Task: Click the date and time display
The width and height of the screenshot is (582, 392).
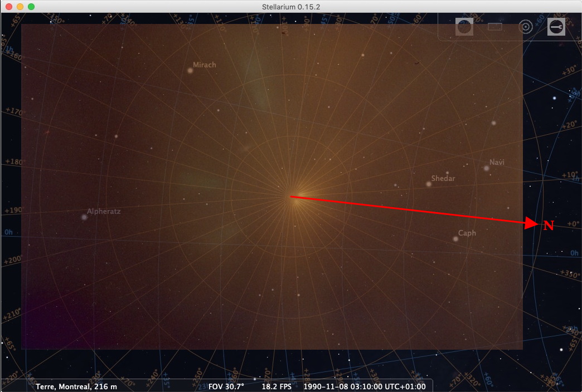Action: 364,386
